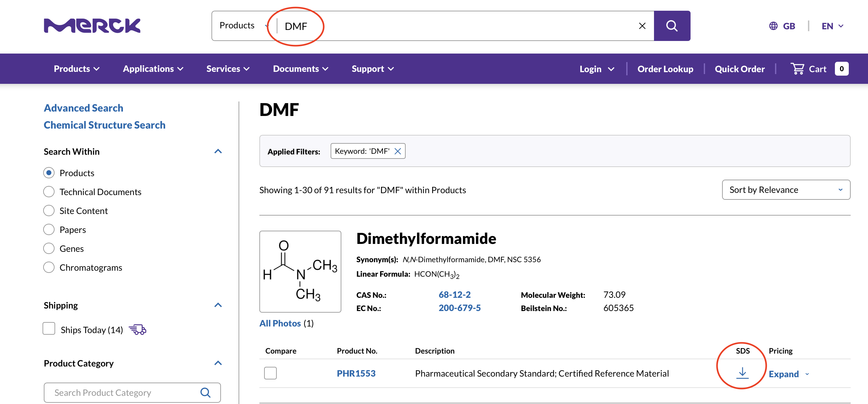Click the globe GB region icon

[x=773, y=26]
